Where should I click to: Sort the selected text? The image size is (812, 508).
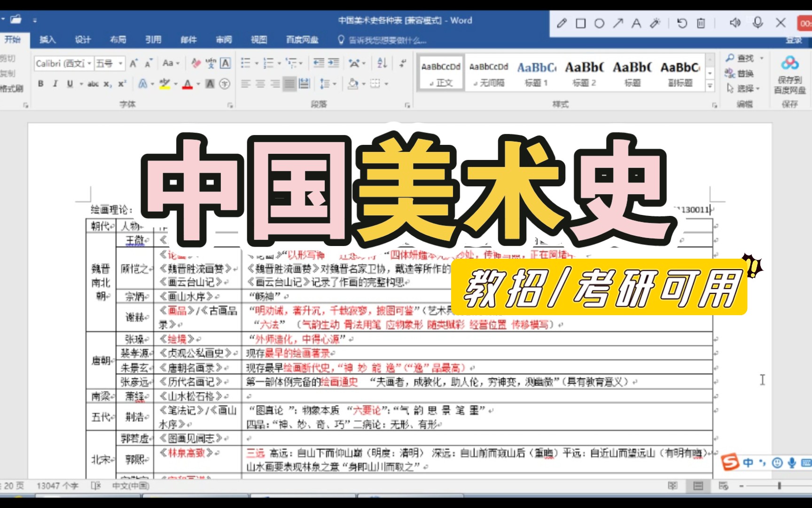(382, 63)
